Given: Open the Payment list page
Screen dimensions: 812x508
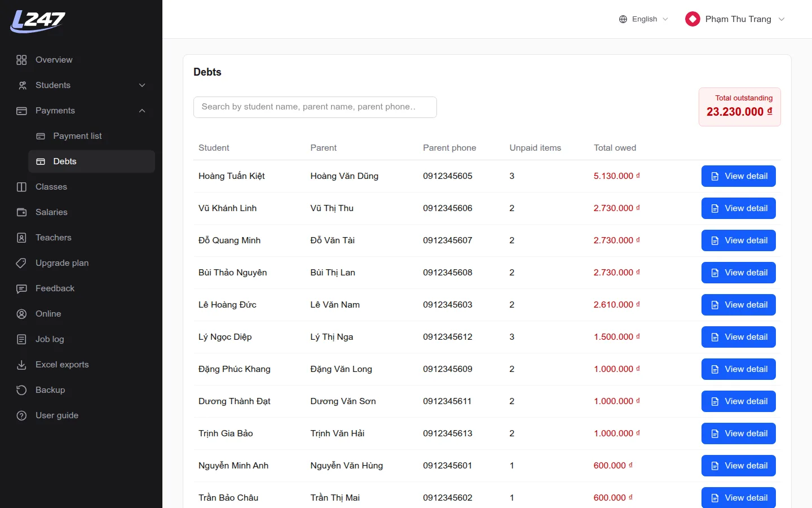Looking at the screenshot, I should click(x=91, y=136).
